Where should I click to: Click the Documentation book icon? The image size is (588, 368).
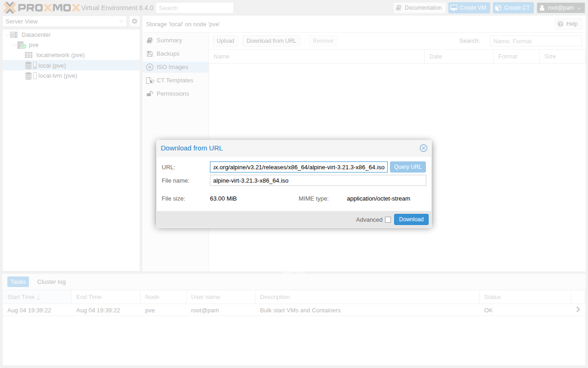pyautogui.click(x=399, y=8)
